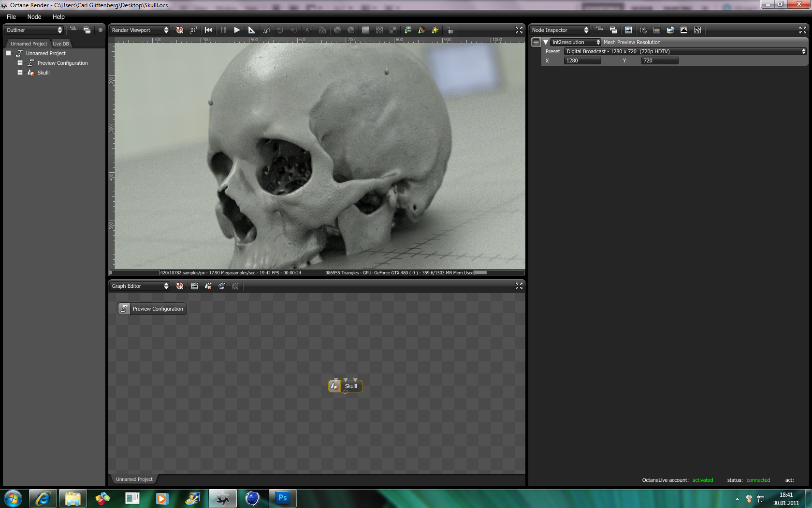Viewport: 812px width, 508px height.
Task: Click the sun daylight icon in viewport toolbar
Action: point(435,30)
